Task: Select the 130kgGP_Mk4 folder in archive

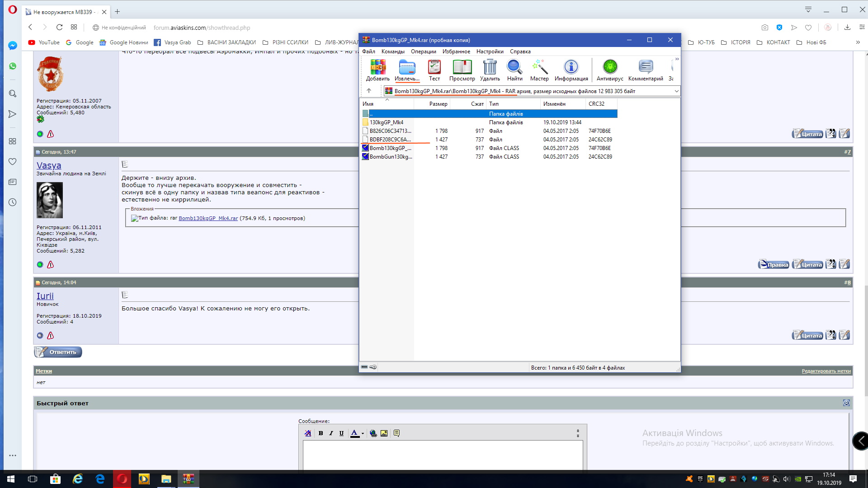Action: coord(386,122)
